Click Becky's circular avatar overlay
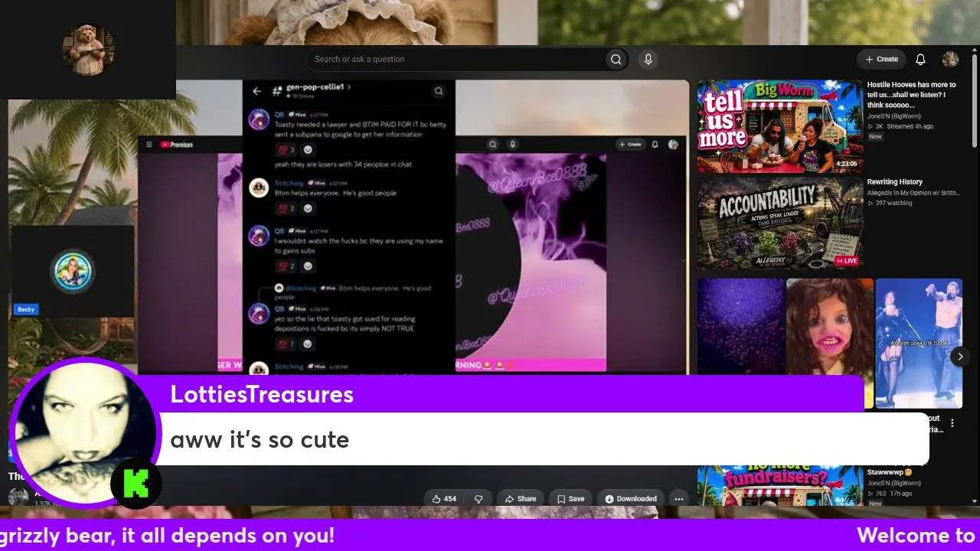This screenshot has height=551, width=980. pyautogui.click(x=73, y=271)
